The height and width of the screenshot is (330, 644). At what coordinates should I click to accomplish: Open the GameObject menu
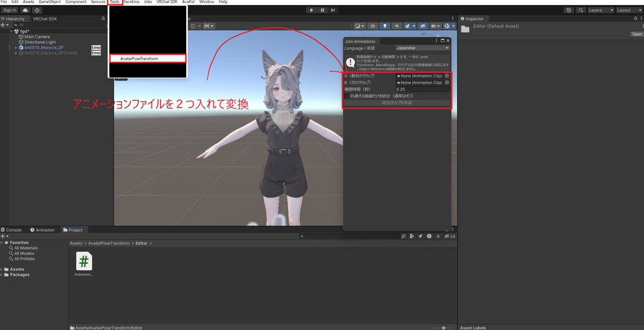(50, 2)
